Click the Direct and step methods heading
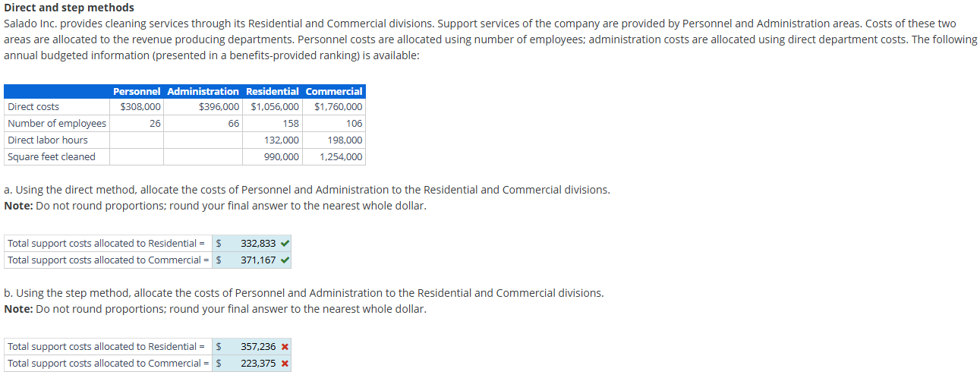The width and height of the screenshot is (980, 375). point(69,8)
